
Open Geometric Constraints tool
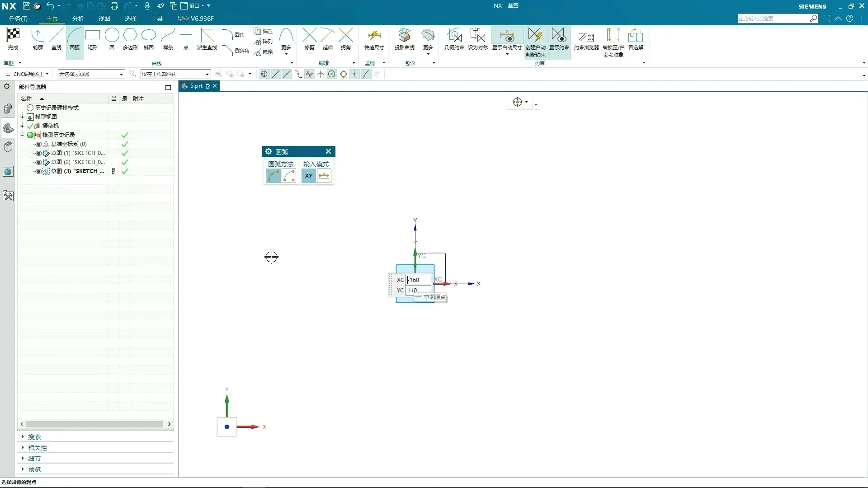(454, 35)
